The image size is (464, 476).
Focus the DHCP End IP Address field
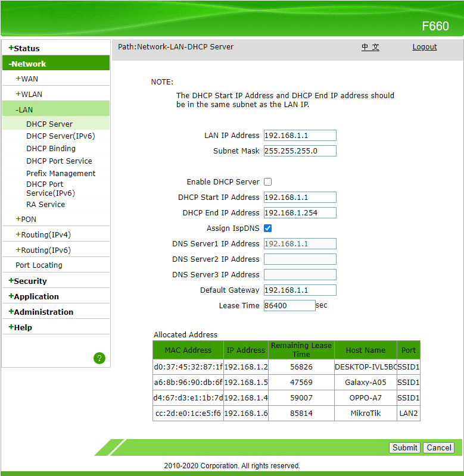coord(300,213)
